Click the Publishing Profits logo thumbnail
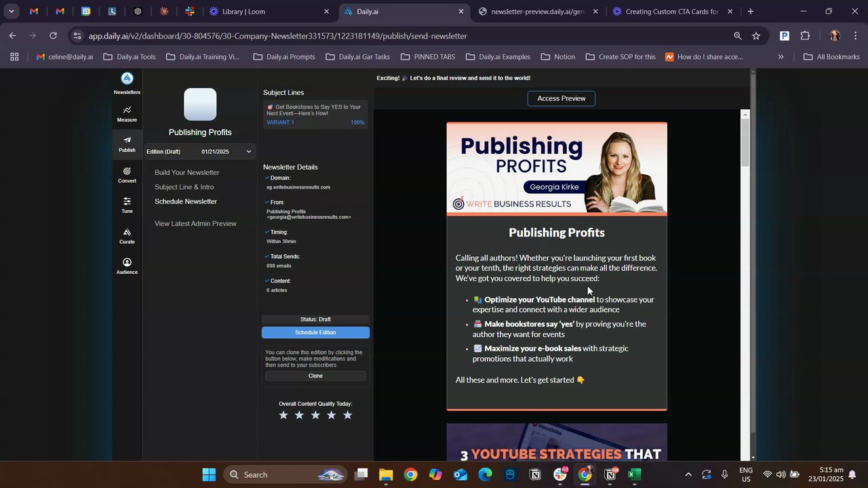This screenshot has height=488, width=868. (x=200, y=105)
